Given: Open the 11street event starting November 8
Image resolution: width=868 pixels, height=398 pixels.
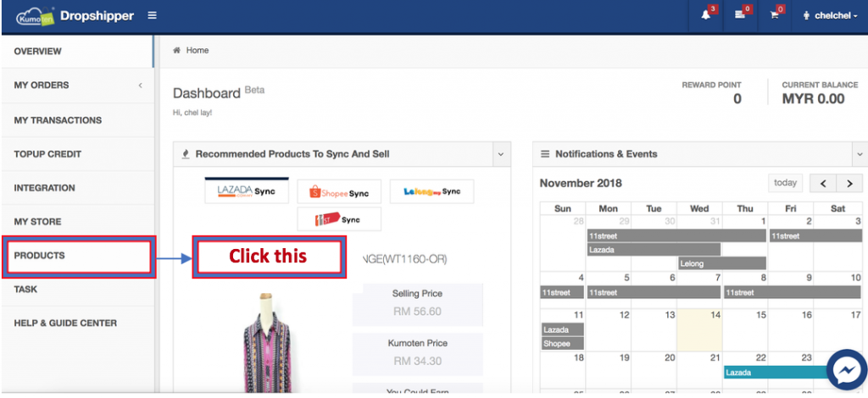Looking at the screenshot, I should click(793, 292).
